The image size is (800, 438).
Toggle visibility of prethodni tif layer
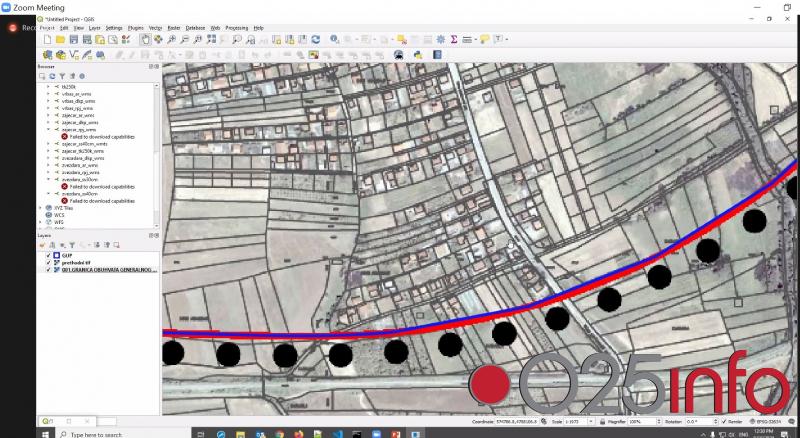pos(49,262)
